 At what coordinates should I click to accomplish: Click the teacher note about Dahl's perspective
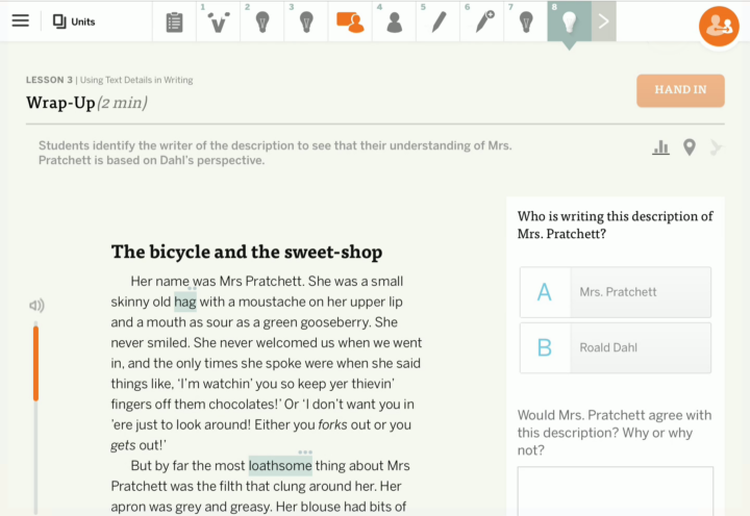[x=275, y=153]
